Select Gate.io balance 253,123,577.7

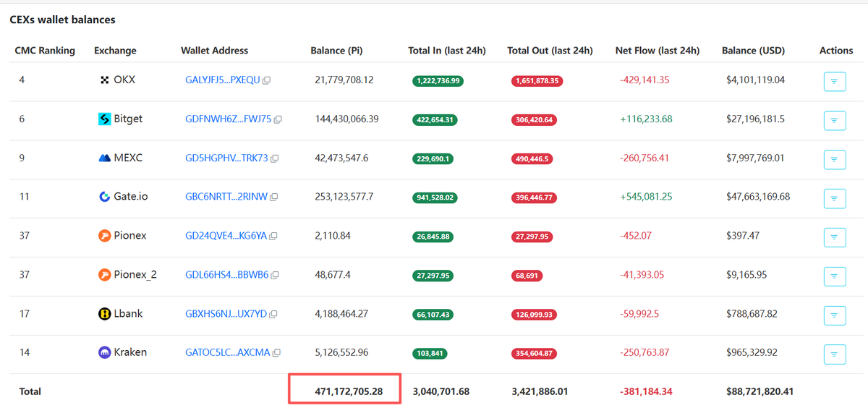[344, 197]
